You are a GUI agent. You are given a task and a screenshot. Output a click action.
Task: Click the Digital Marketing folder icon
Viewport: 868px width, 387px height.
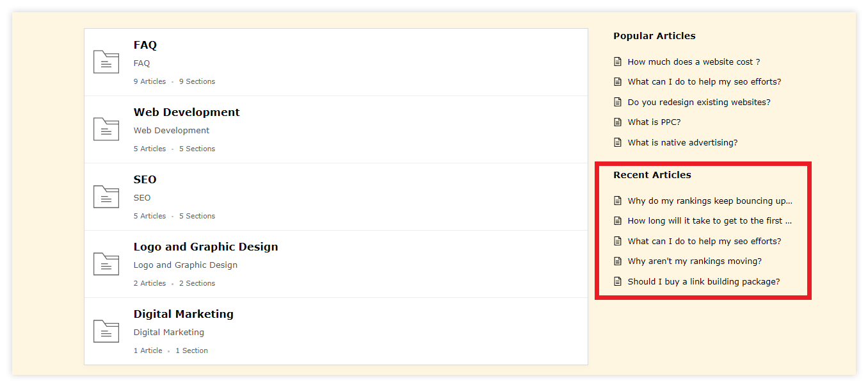[106, 331]
